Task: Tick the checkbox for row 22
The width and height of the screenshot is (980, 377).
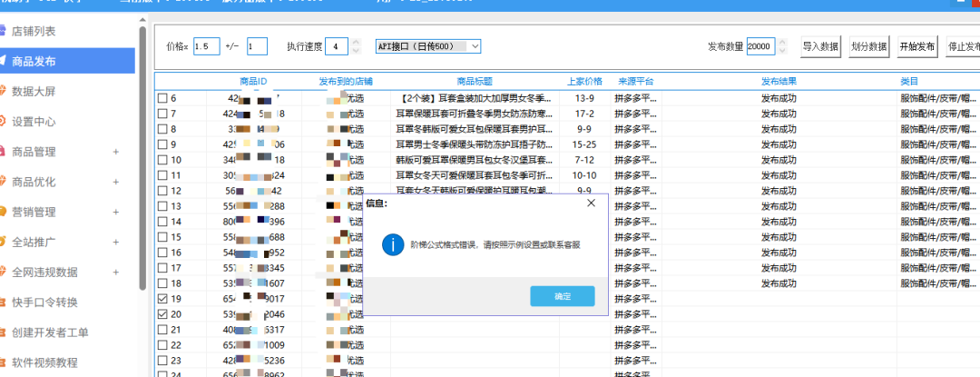Action: pos(162,345)
